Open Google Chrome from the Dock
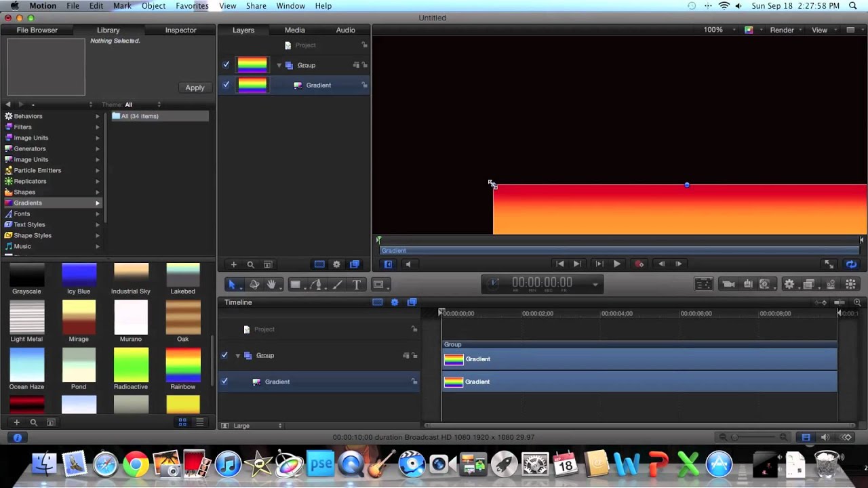This screenshot has height=488, width=868. click(x=136, y=464)
